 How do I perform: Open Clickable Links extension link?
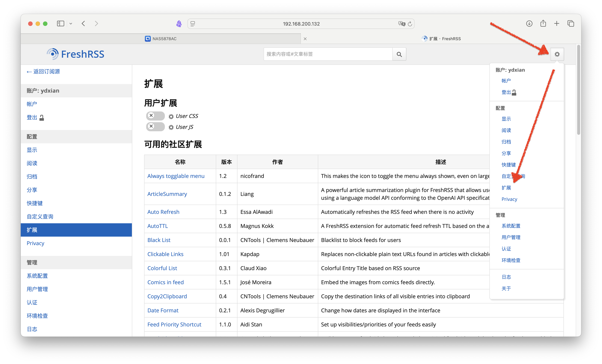coord(165,254)
